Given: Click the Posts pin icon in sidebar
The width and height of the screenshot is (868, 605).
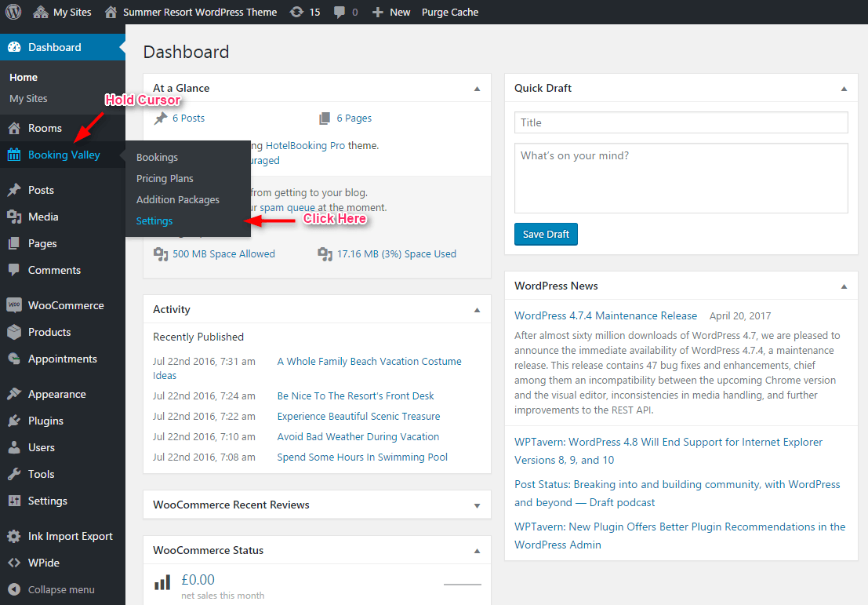Looking at the screenshot, I should pyautogui.click(x=14, y=190).
